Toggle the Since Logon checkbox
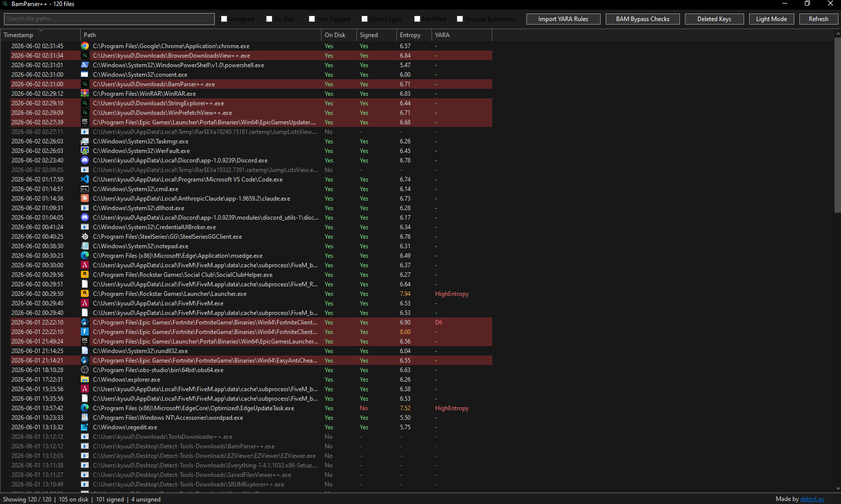Screen dimensions: 841x504 coord(365,19)
